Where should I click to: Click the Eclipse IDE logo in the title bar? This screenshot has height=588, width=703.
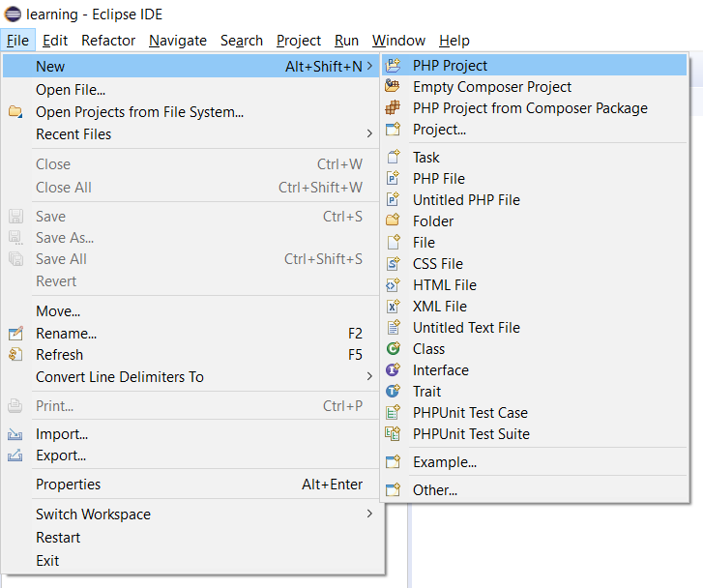13,14
